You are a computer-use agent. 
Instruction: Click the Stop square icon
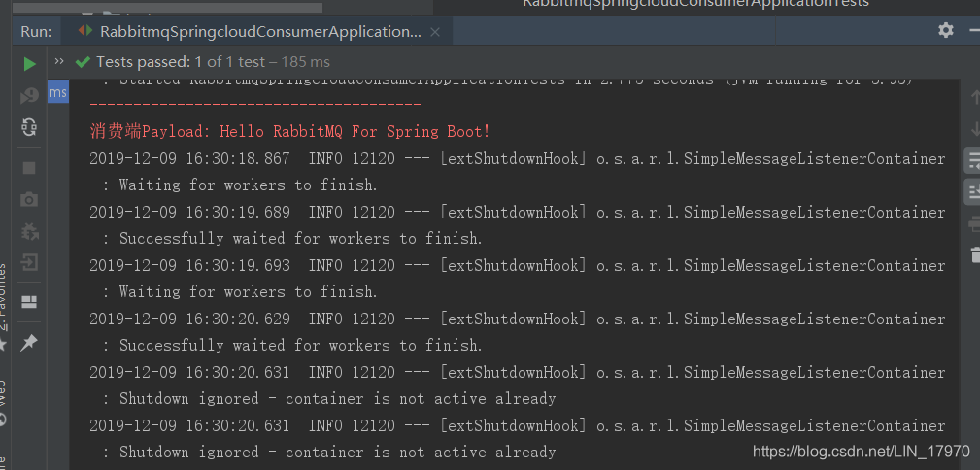(x=29, y=168)
